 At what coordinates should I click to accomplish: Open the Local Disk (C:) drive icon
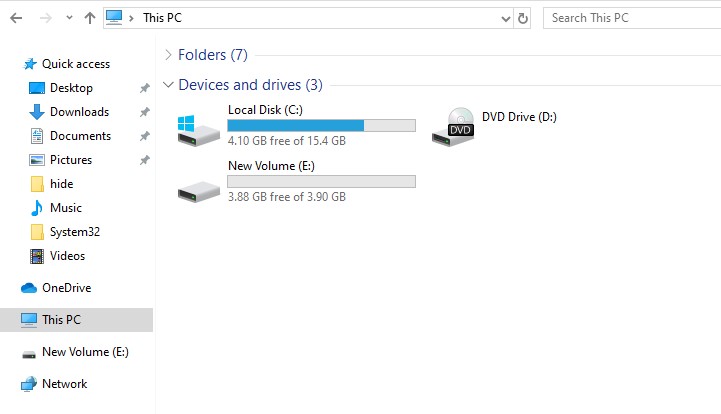(x=198, y=129)
